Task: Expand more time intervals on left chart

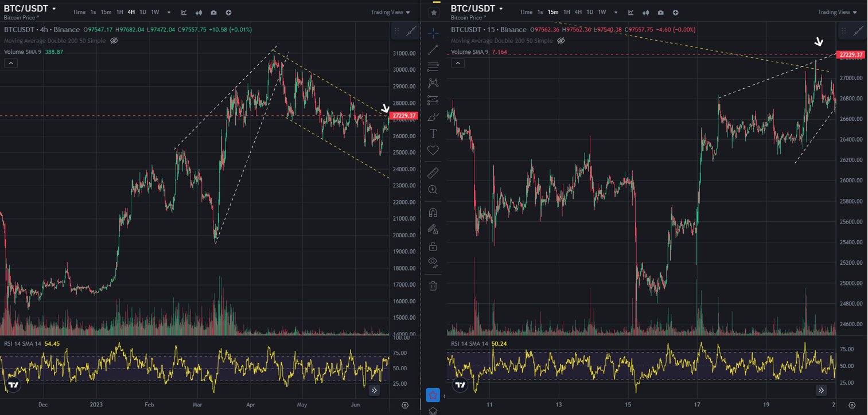Action: click(x=169, y=13)
